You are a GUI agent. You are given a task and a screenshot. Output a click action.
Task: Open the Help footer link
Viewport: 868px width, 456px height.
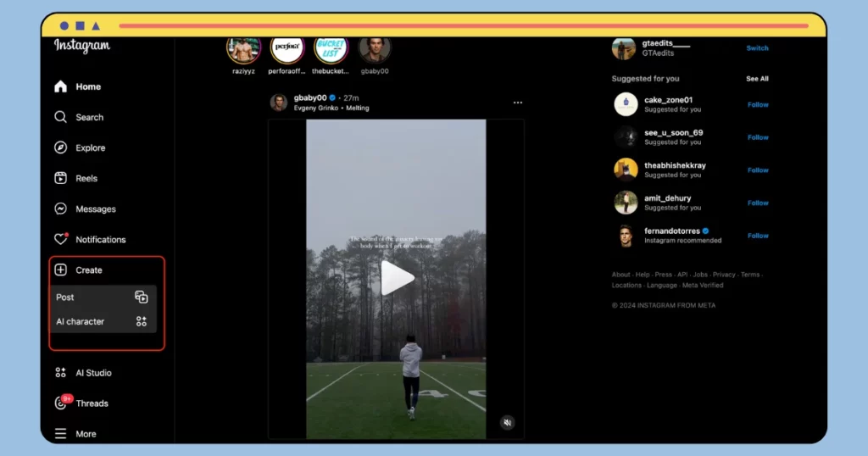click(x=643, y=275)
